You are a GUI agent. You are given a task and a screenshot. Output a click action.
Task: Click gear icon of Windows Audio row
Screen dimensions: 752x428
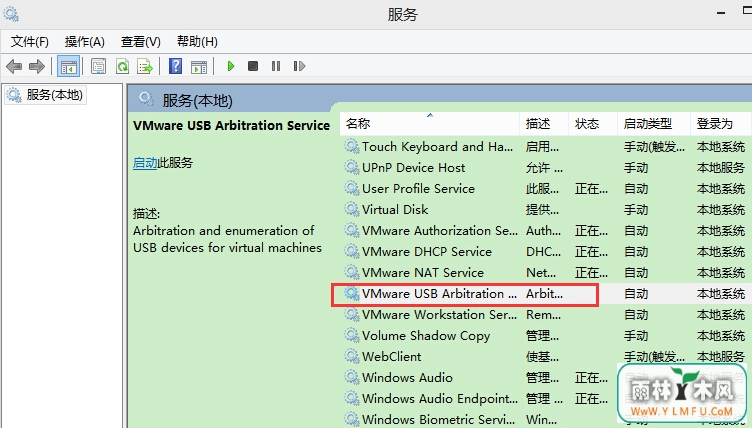(x=352, y=378)
